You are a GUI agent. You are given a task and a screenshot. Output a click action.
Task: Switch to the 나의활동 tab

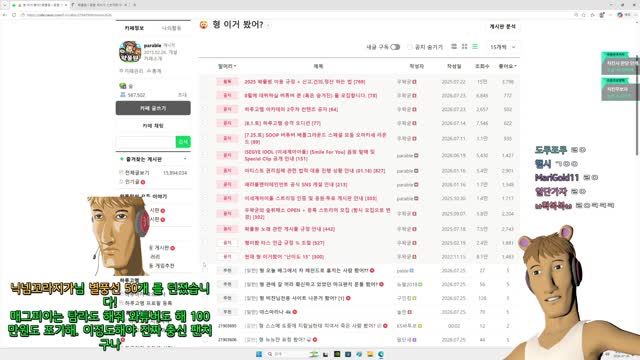(x=171, y=28)
